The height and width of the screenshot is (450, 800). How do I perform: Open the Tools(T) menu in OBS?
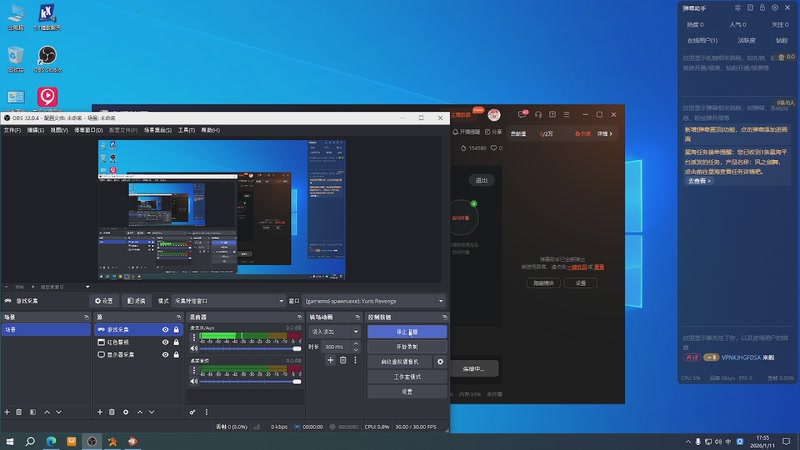186,130
